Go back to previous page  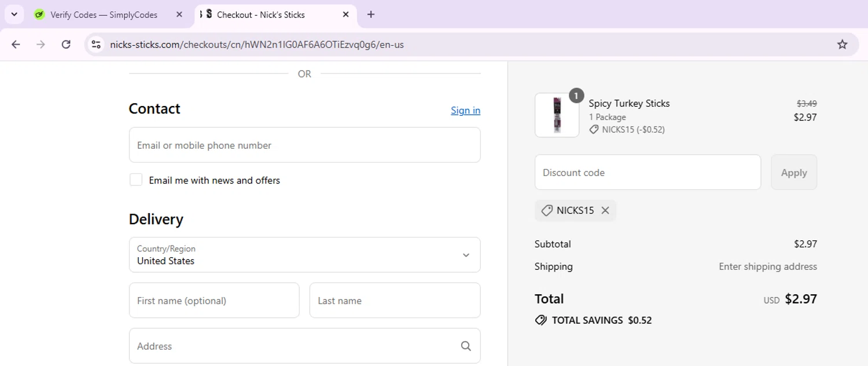[x=16, y=45]
